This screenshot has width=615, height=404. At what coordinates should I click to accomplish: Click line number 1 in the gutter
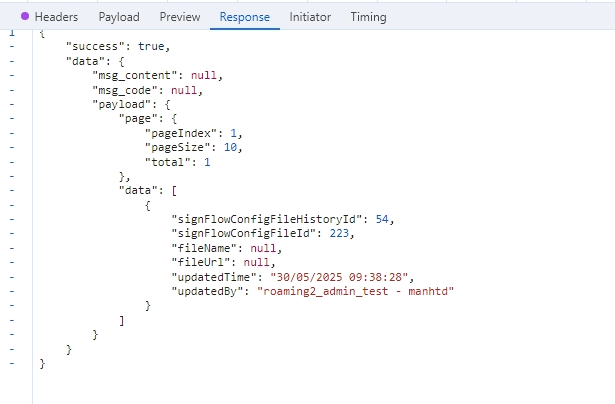[x=11, y=32]
